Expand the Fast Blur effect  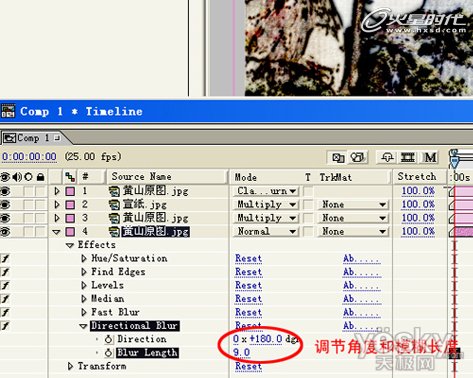click(x=84, y=312)
